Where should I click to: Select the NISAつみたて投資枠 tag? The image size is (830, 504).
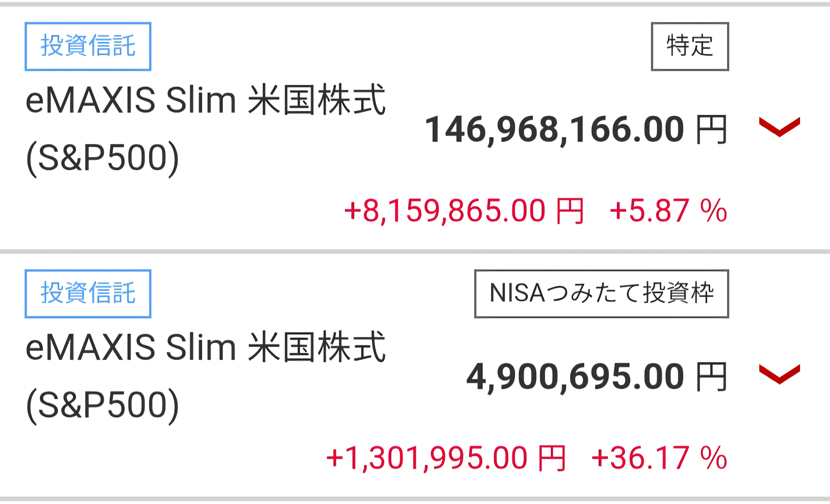coord(602,293)
